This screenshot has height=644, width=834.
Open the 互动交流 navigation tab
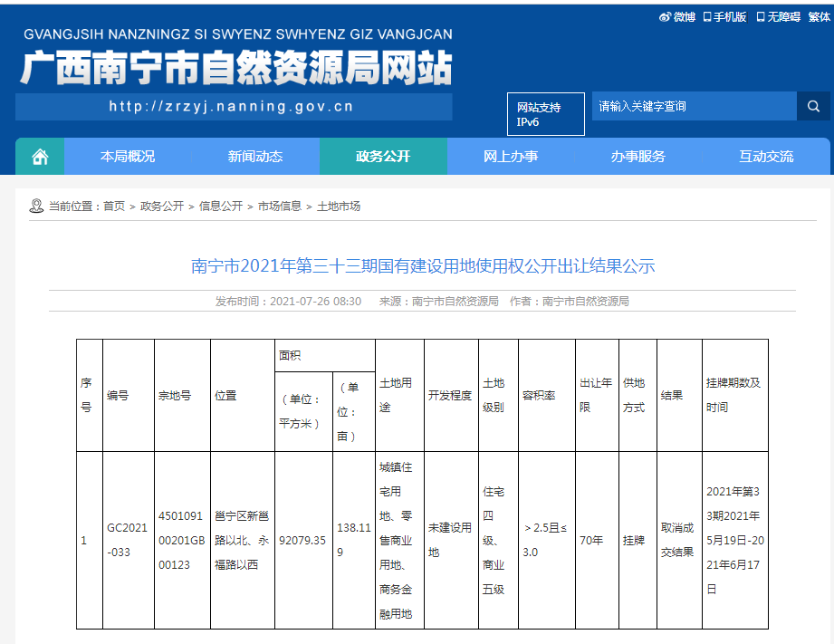tap(766, 157)
